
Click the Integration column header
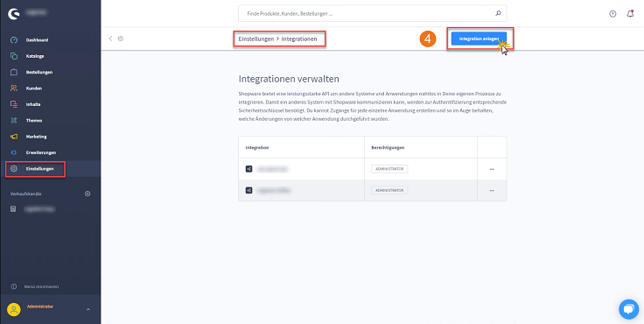[x=257, y=148]
